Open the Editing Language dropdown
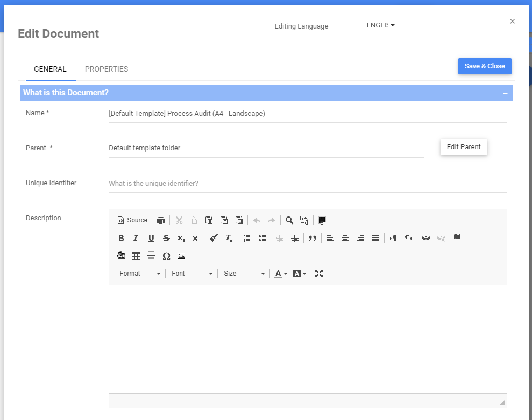 pos(380,25)
